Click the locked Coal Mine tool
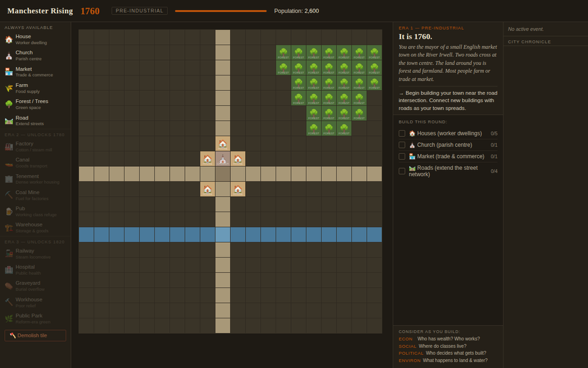The image size is (588, 368). click(36, 195)
